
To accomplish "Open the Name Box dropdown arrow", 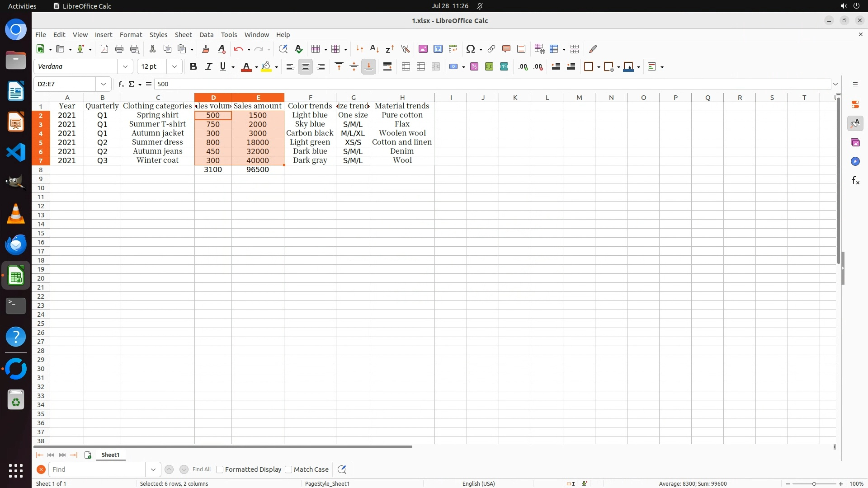I will pos(104,84).
